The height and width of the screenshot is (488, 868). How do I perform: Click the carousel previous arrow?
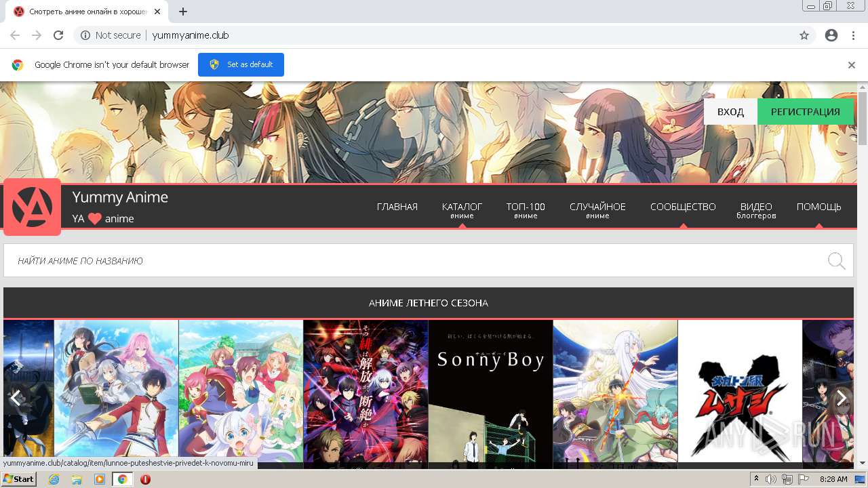tap(16, 398)
